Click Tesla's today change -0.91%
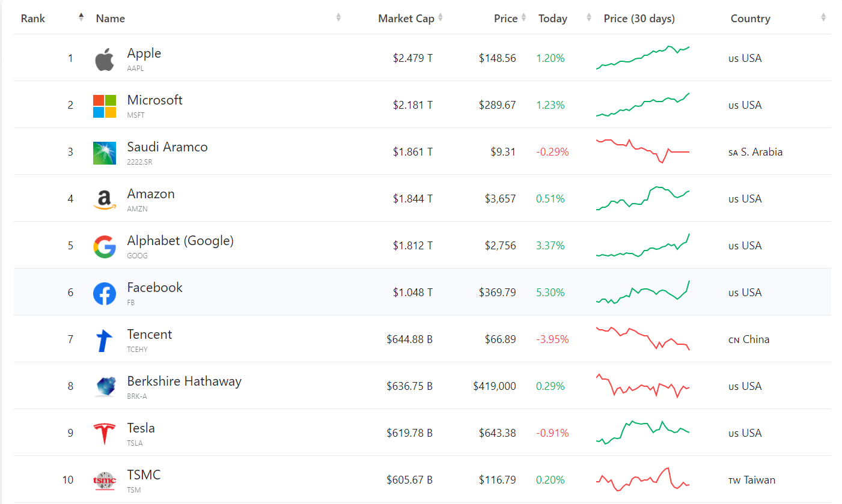The image size is (842, 504). (552, 433)
